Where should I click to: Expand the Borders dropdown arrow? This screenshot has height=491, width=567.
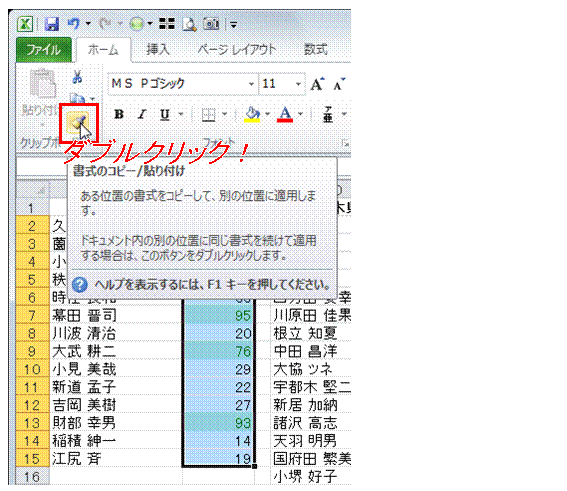225,115
